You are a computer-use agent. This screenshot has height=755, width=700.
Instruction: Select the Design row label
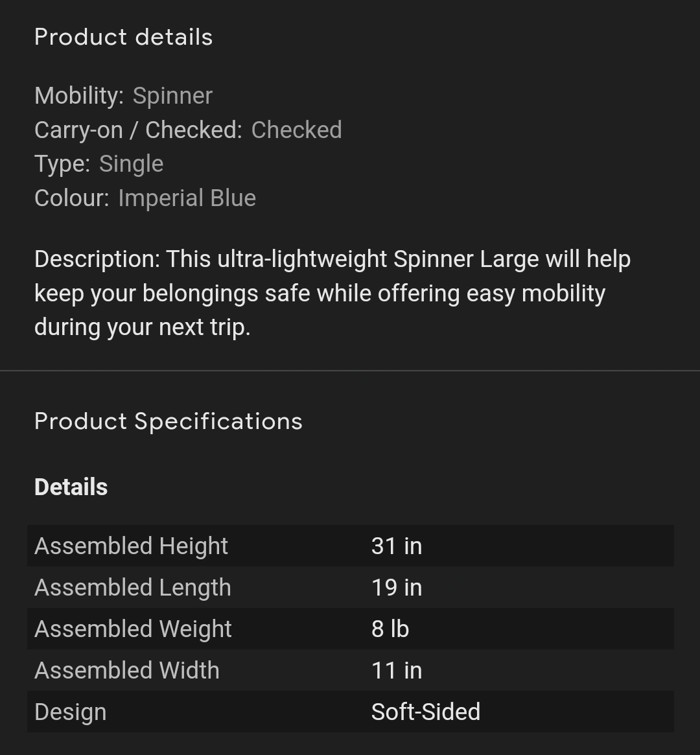click(70, 712)
